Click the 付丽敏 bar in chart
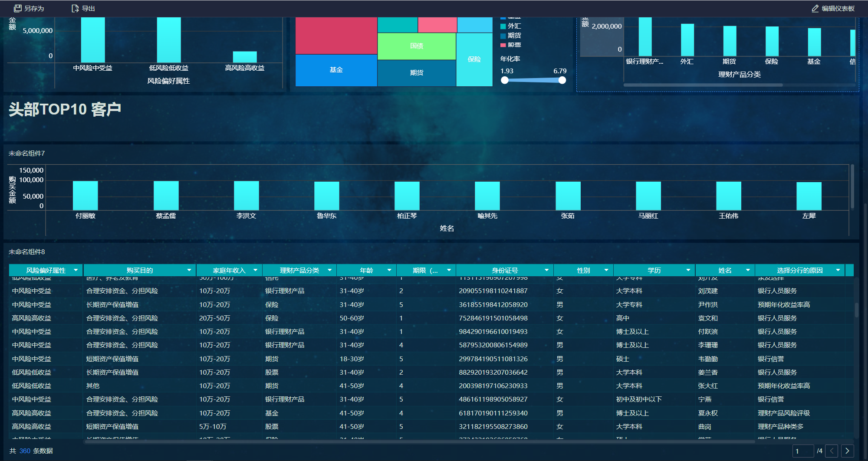The width and height of the screenshot is (868, 461). pyautogui.click(x=85, y=196)
